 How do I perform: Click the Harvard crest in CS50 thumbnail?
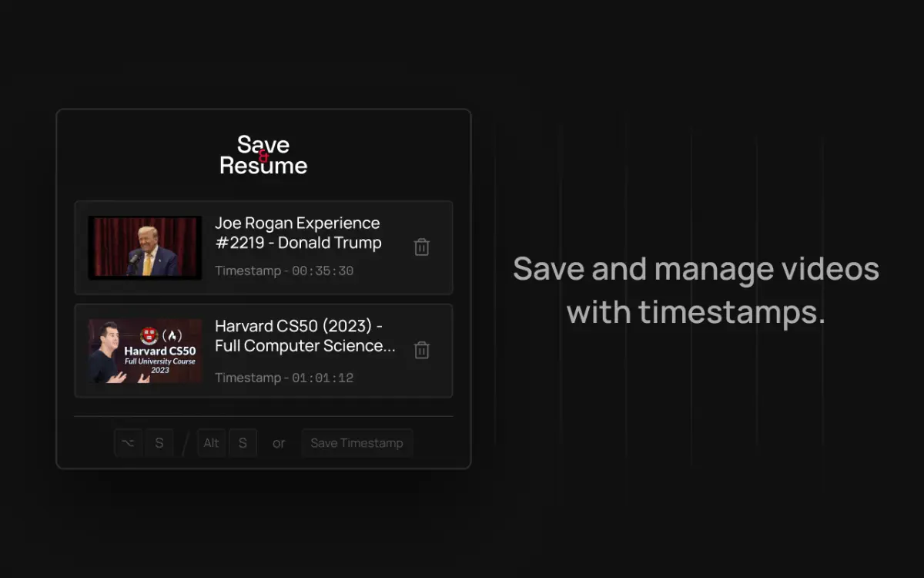(x=149, y=336)
